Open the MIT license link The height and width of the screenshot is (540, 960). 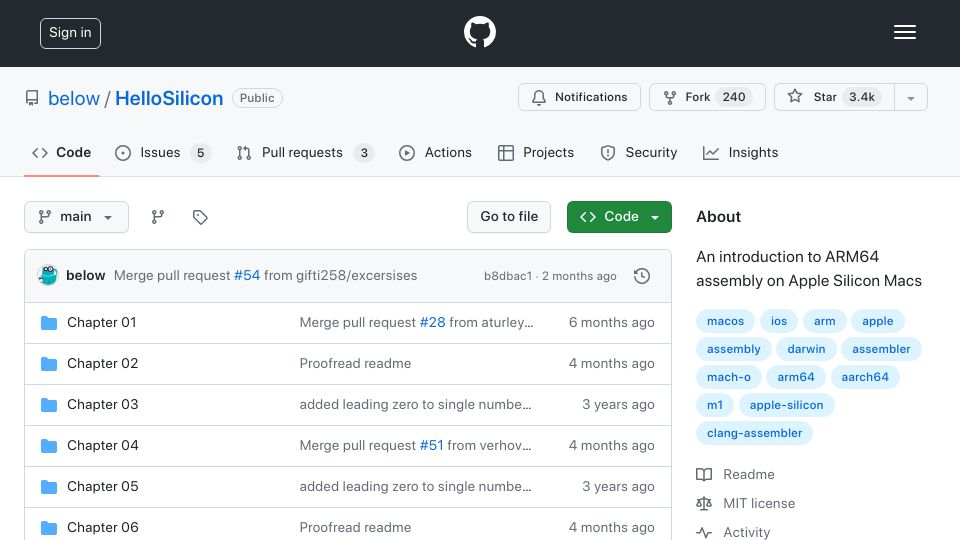746,503
